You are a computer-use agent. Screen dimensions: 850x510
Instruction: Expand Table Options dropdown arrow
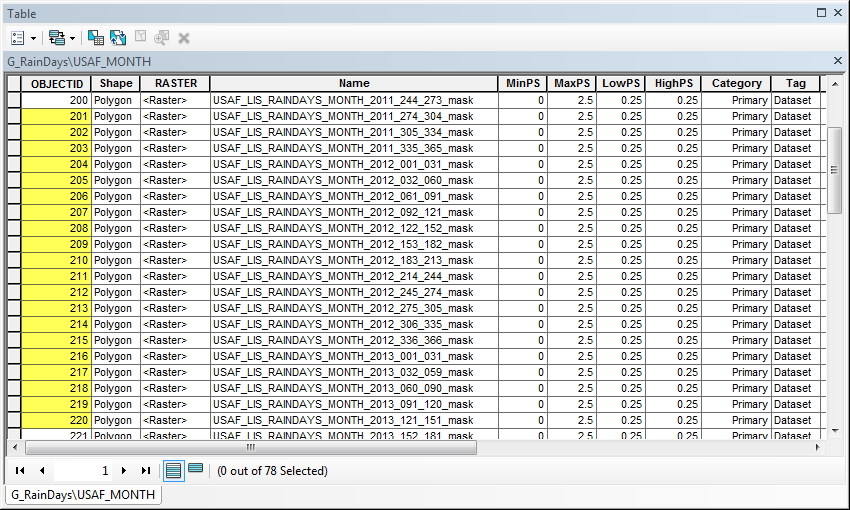(x=33, y=38)
